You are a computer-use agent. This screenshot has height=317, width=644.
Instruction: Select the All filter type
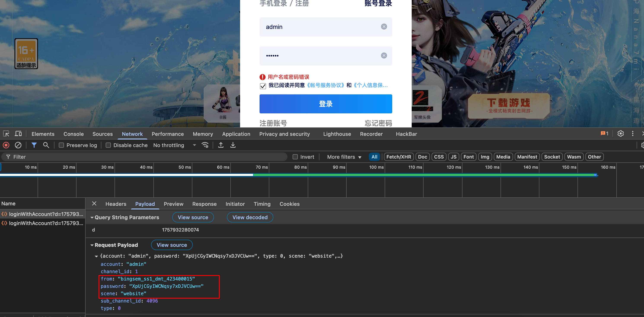pos(374,157)
